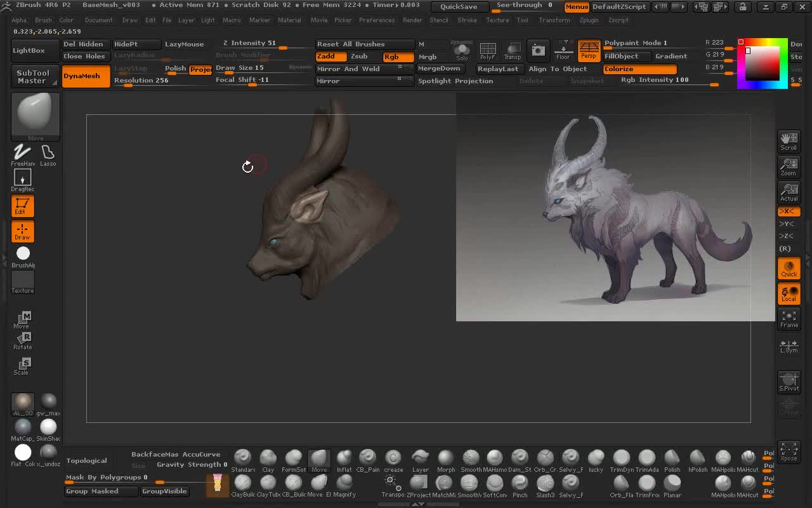Click the Scroll canvas navigation icon
812x508 pixels.
pos(789,142)
